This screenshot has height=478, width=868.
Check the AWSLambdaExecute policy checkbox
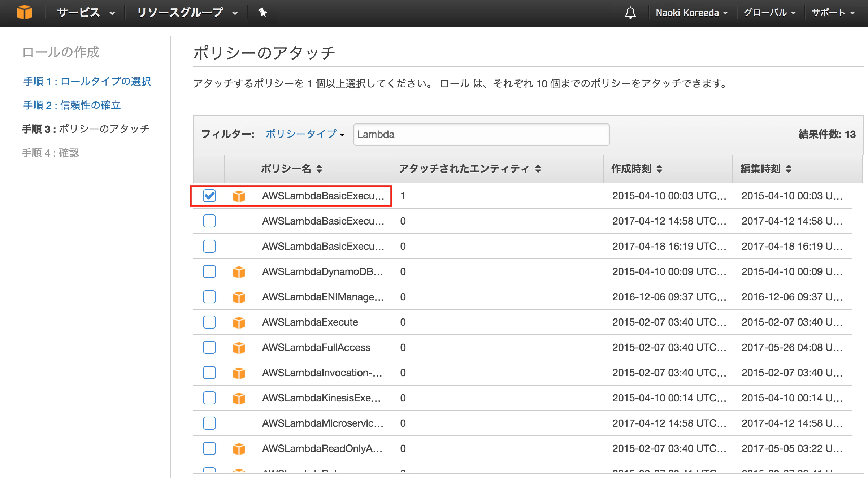[x=209, y=322]
